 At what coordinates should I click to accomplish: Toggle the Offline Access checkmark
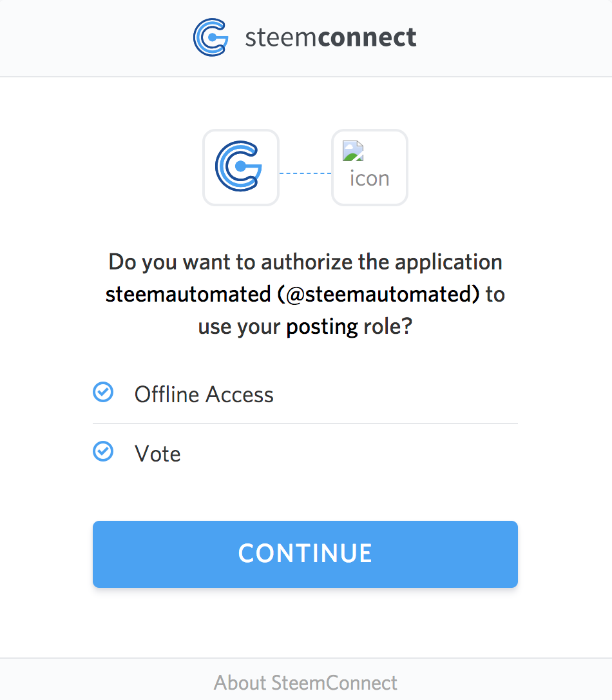[x=103, y=393]
